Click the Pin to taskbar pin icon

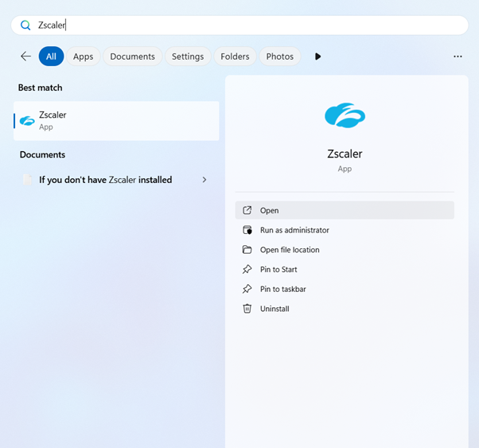[x=247, y=289]
